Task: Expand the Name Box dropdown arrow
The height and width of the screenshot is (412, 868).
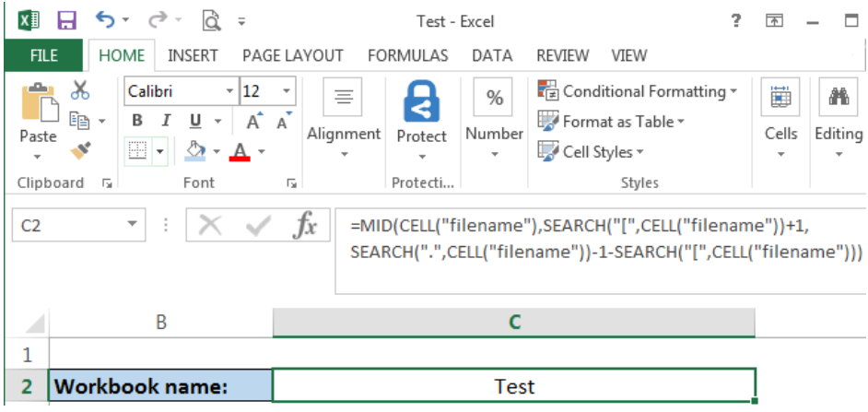Action: (132, 224)
